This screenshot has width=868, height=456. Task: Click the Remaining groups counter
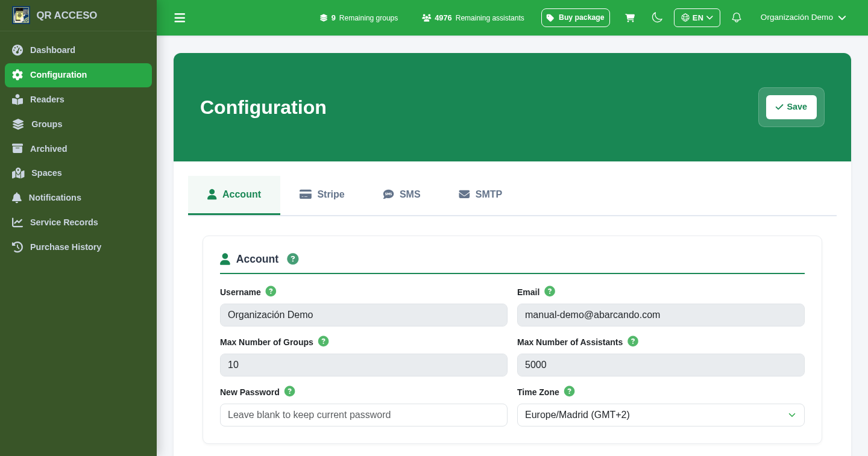[x=359, y=18]
